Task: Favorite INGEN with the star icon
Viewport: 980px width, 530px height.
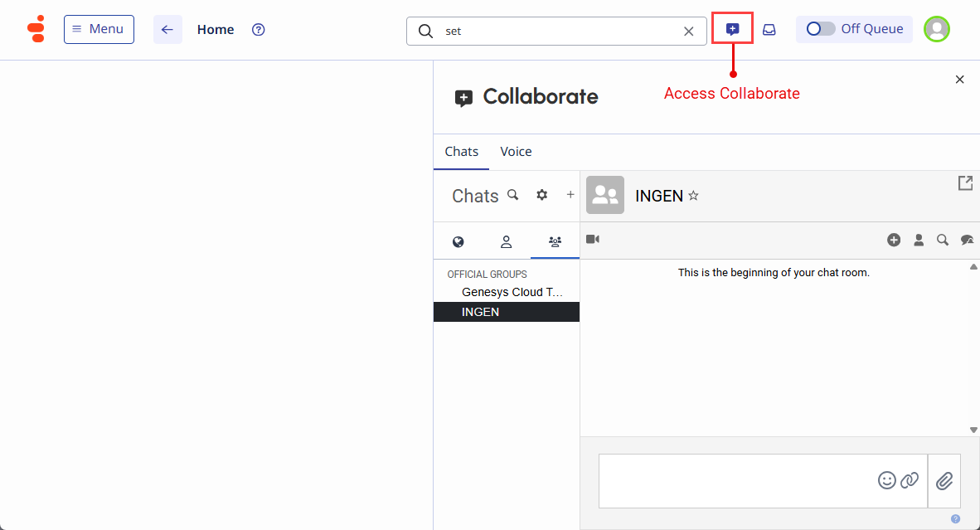Action: tap(694, 197)
